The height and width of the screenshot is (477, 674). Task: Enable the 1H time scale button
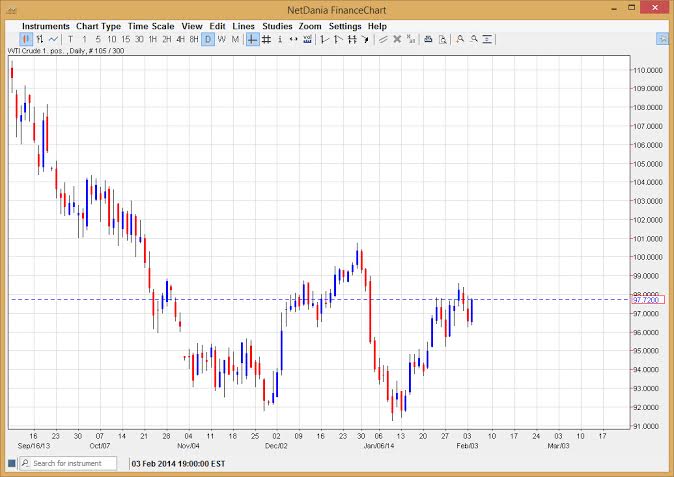point(153,40)
